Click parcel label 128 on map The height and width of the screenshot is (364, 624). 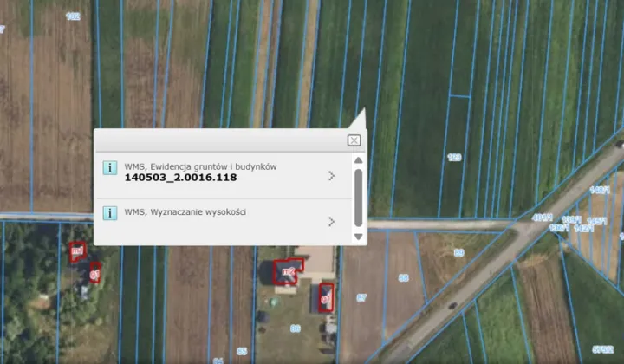click(454, 157)
